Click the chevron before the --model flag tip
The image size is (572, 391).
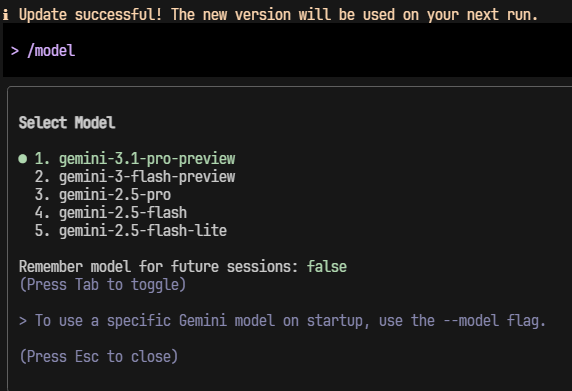click(x=23, y=321)
